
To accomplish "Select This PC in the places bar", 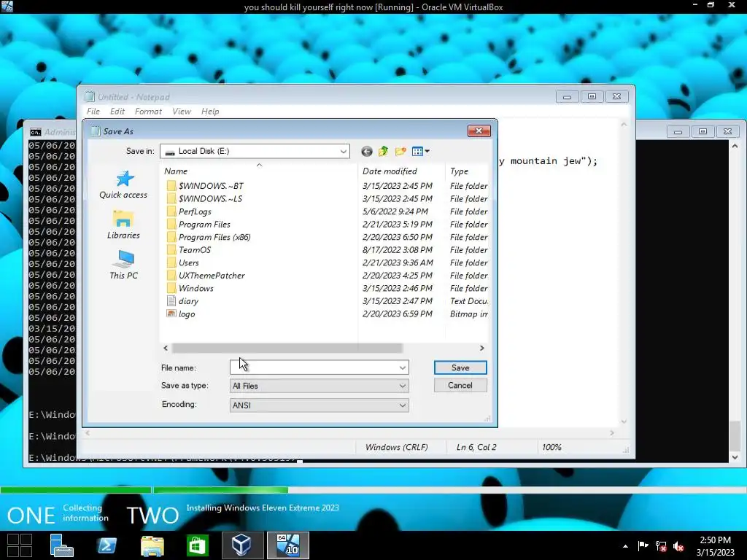I will pyautogui.click(x=123, y=265).
